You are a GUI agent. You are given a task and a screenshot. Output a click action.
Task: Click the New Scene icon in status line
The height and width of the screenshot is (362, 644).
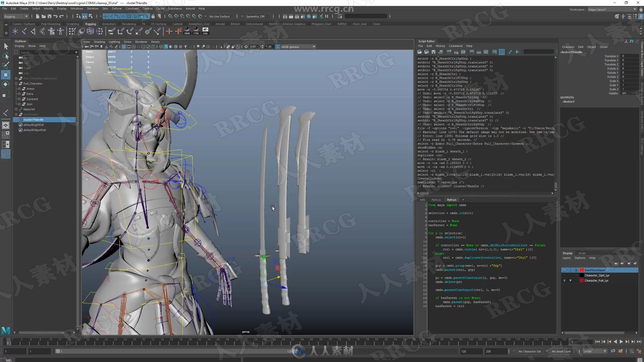[x=38, y=16]
